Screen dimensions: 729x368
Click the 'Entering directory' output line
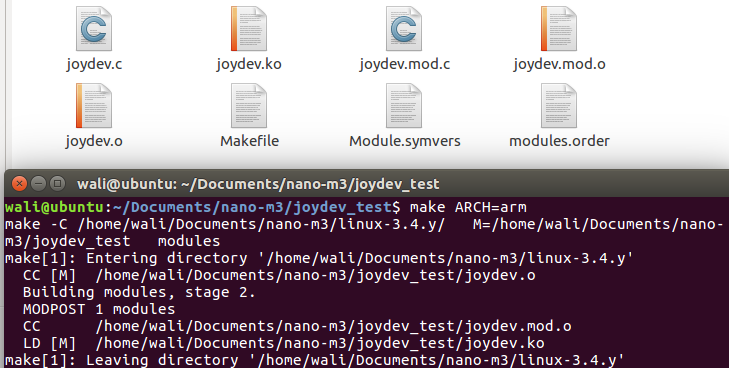pos(319,258)
